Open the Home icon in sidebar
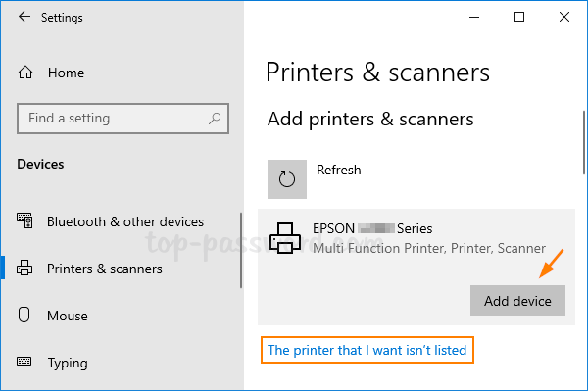 (x=25, y=72)
